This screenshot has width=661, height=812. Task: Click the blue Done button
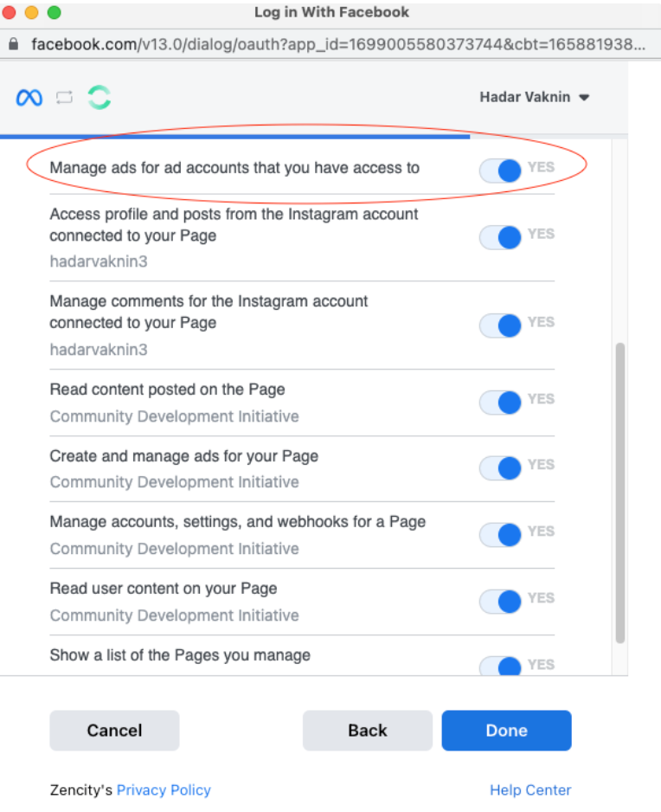[x=506, y=730]
